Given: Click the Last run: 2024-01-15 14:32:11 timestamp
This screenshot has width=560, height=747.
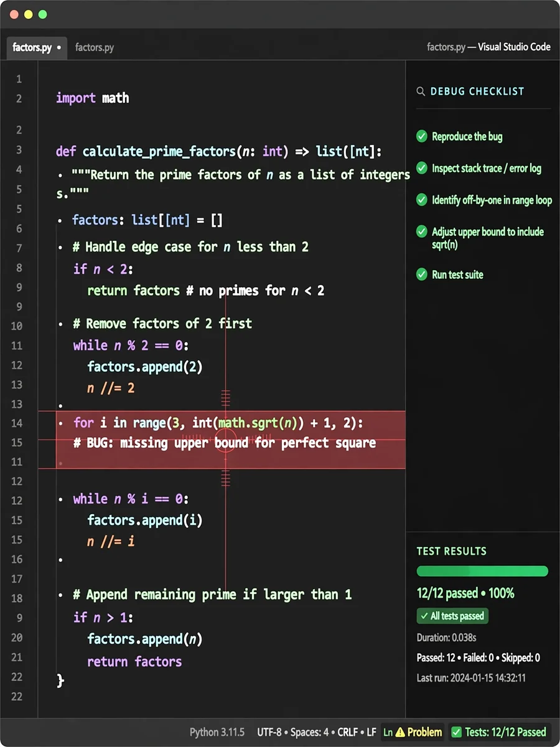Looking at the screenshot, I should 471,678.
